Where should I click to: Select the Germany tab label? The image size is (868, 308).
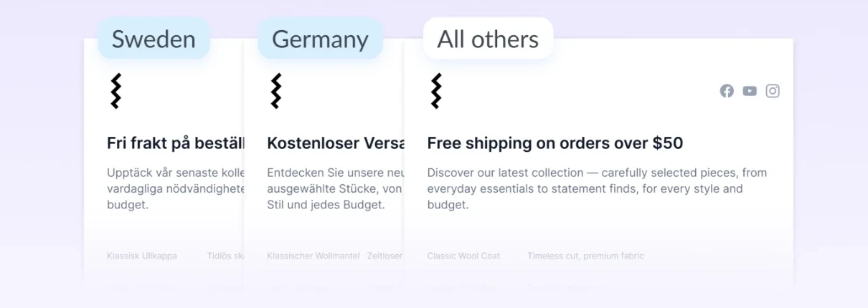(320, 39)
